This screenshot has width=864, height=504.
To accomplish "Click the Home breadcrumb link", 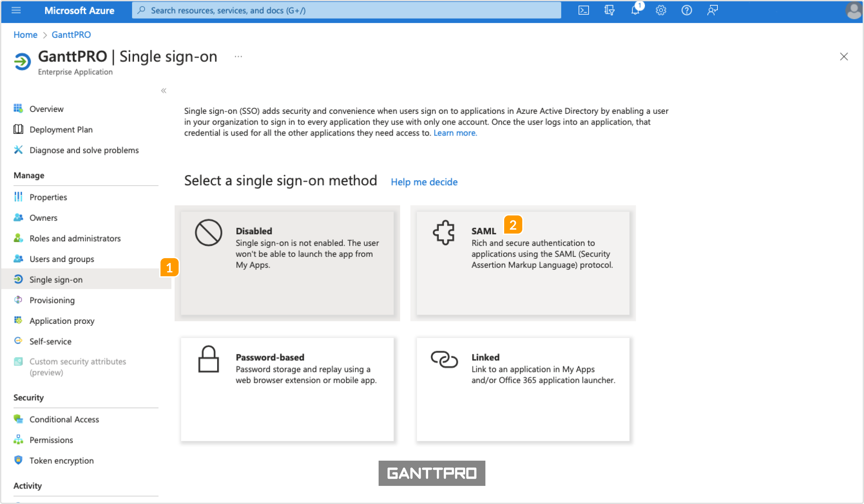I will pos(25,35).
